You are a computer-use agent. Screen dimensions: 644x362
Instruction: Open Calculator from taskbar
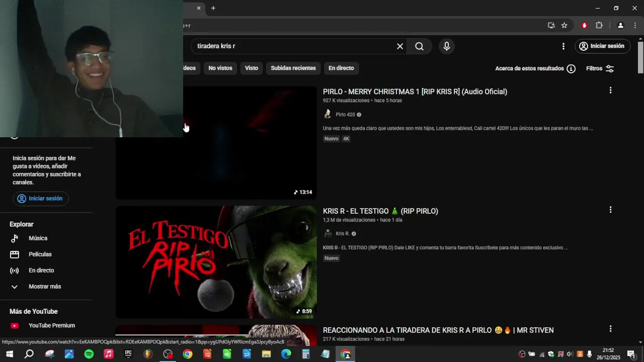point(306,354)
